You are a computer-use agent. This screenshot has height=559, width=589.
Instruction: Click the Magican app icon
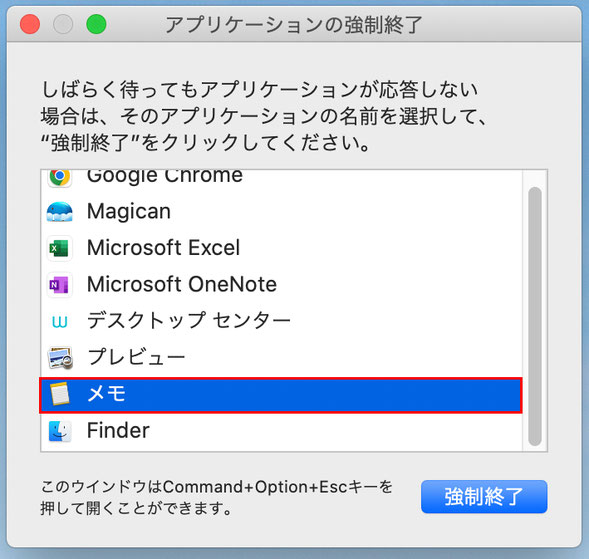(60, 212)
